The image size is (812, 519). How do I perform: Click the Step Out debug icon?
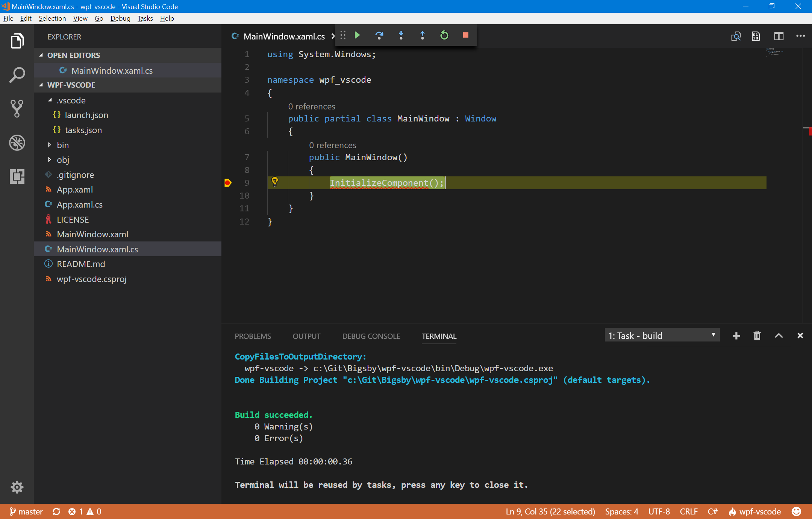(422, 35)
